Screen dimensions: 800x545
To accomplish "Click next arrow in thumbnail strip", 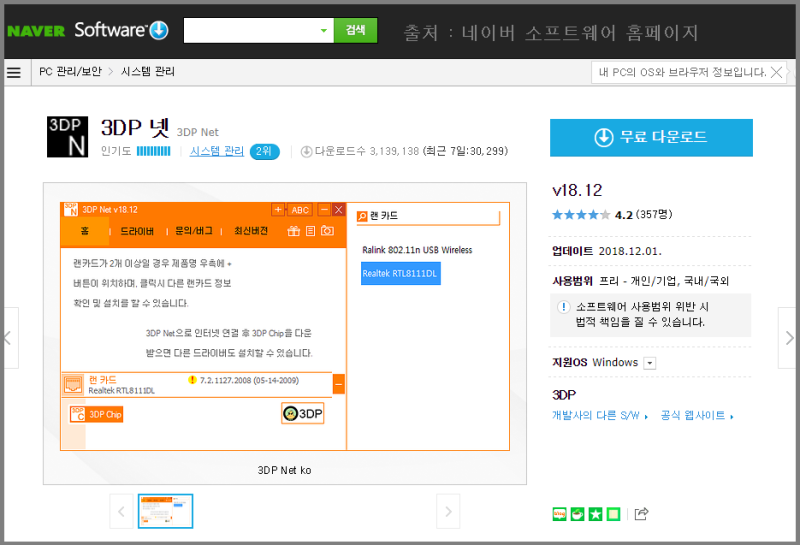I will pos(448,511).
